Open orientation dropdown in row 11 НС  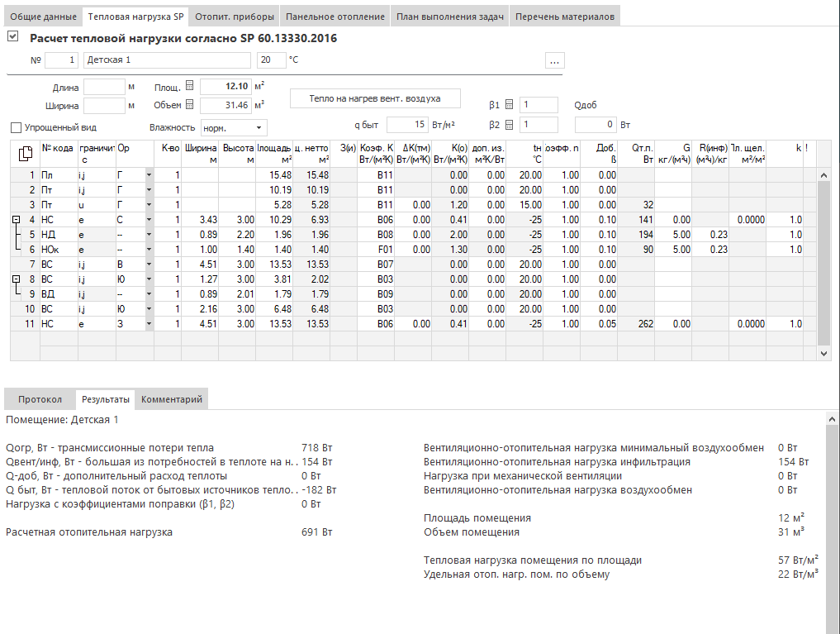[x=149, y=324]
